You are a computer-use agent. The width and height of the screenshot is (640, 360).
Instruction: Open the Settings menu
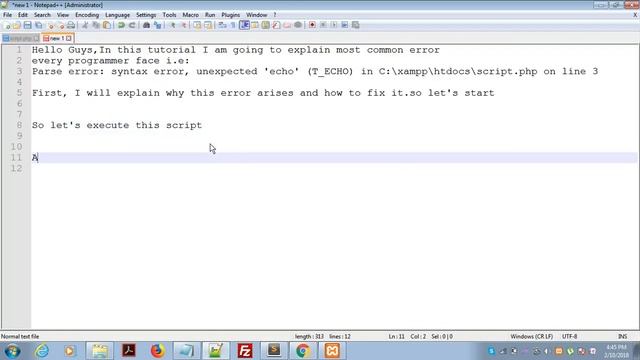pos(146,15)
